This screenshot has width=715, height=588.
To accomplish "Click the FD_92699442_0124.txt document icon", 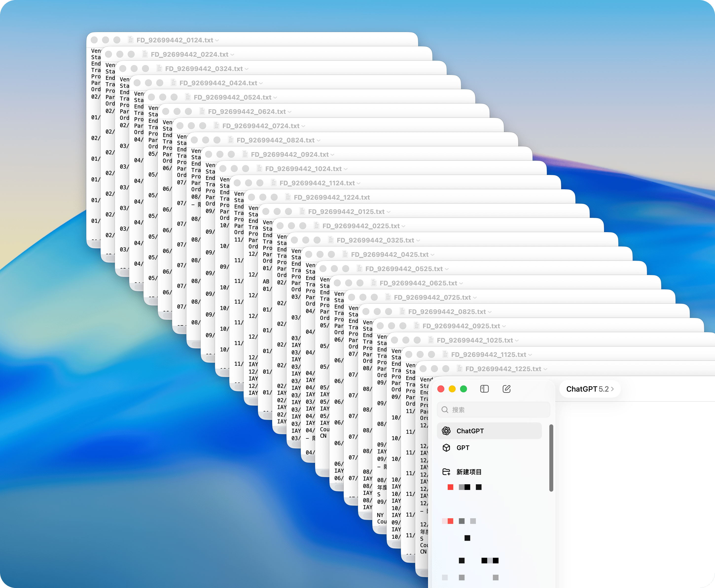I will click(130, 40).
